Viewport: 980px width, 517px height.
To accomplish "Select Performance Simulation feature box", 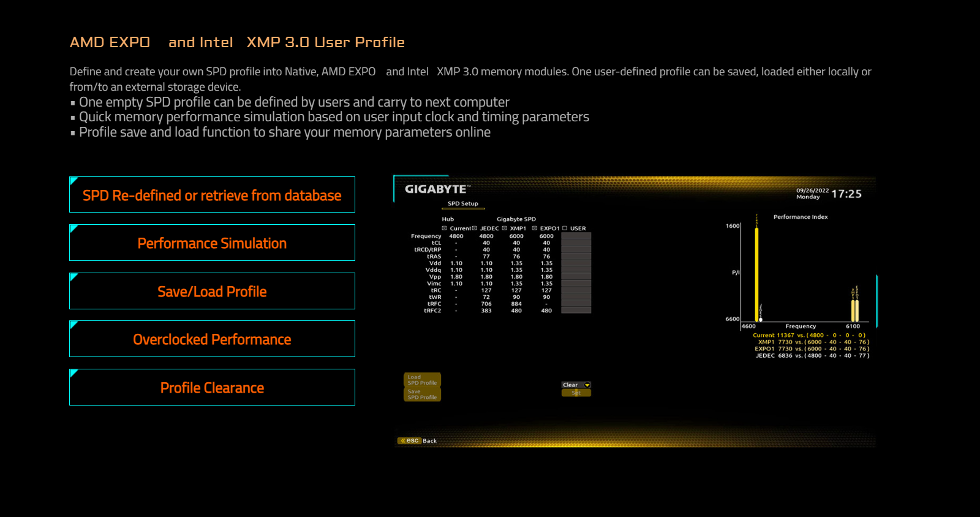I will point(212,243).
